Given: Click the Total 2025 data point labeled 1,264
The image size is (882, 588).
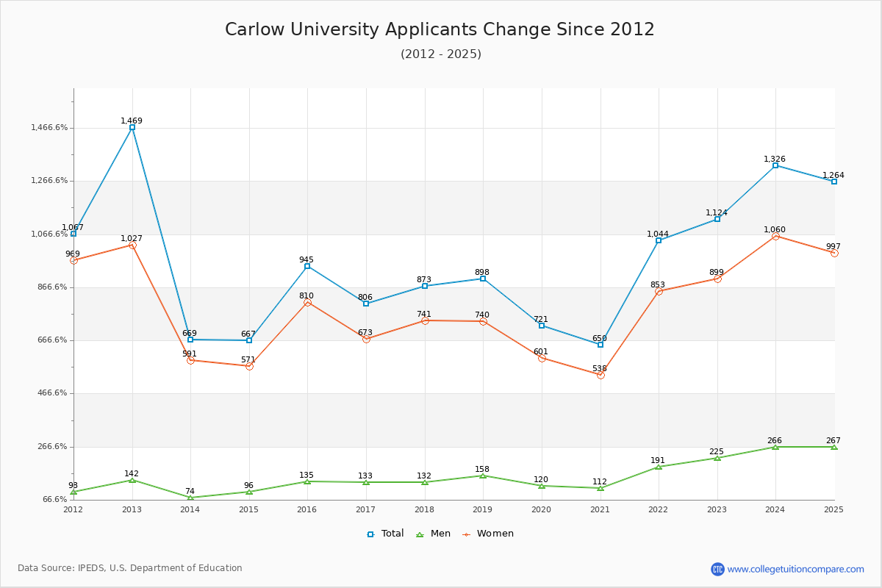Looking at the screenshot, I should [x=834, y=182].
